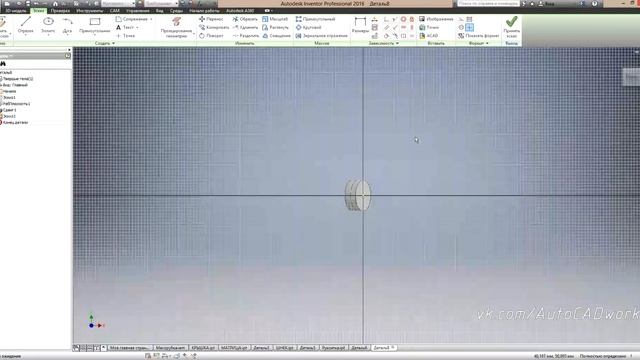Activate the Копировать copy tool
640x360 pixels.
click(214, 27)
